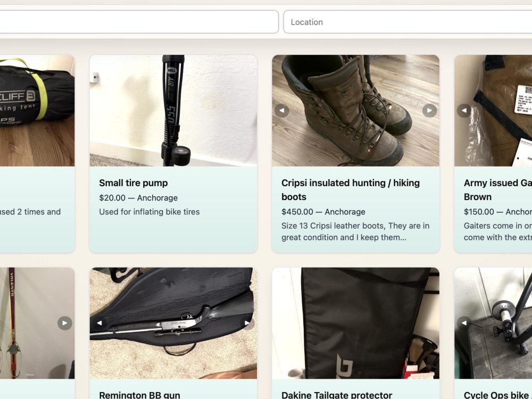Show next photo of Remington BB gun

tap(247, 323)
